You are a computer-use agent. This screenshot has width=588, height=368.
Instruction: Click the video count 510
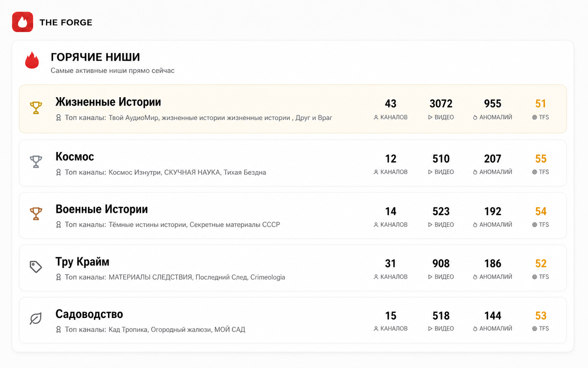click(x=441, y=159)
